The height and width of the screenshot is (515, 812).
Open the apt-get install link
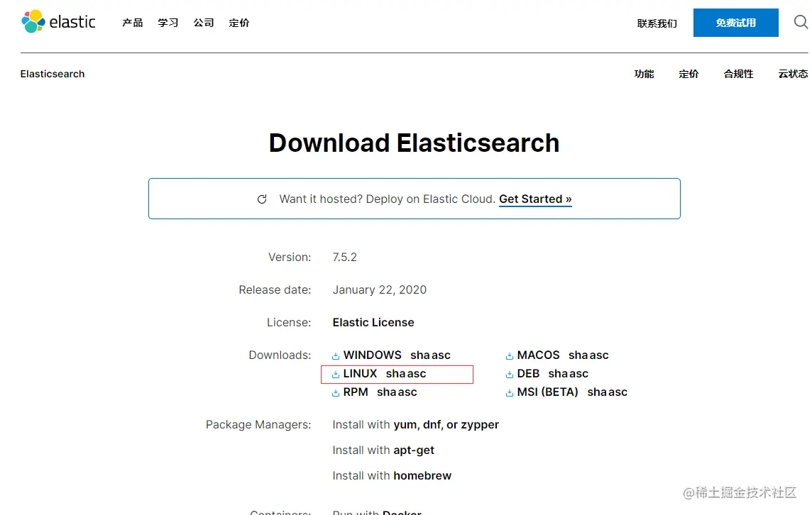414,450
